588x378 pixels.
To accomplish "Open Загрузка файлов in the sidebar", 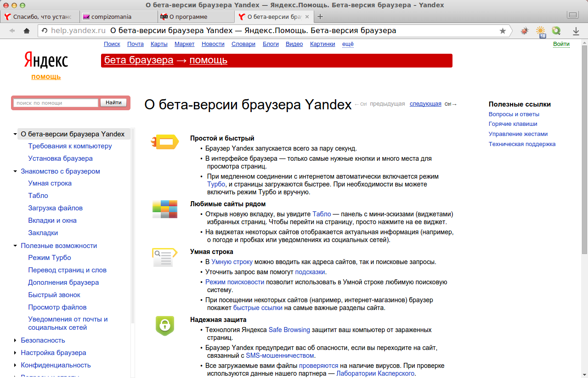I will pos(56,208).
